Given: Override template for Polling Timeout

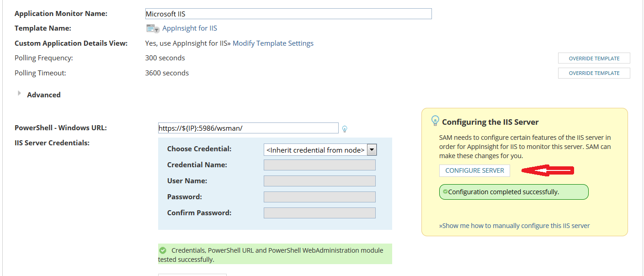Looking at the screenshot, I should point(594,73).
